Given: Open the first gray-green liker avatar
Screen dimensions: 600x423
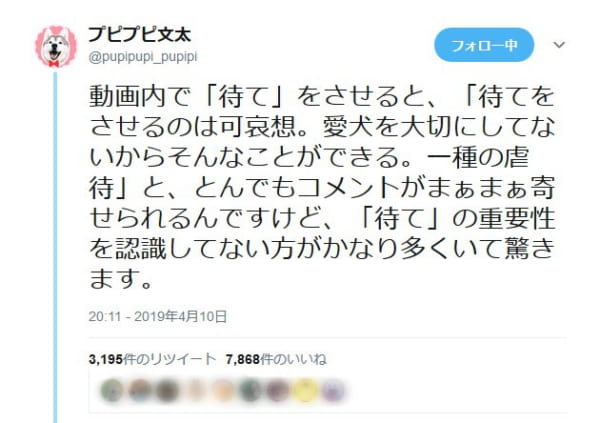Looking at the screenshot, I should [x=112, y=390].
